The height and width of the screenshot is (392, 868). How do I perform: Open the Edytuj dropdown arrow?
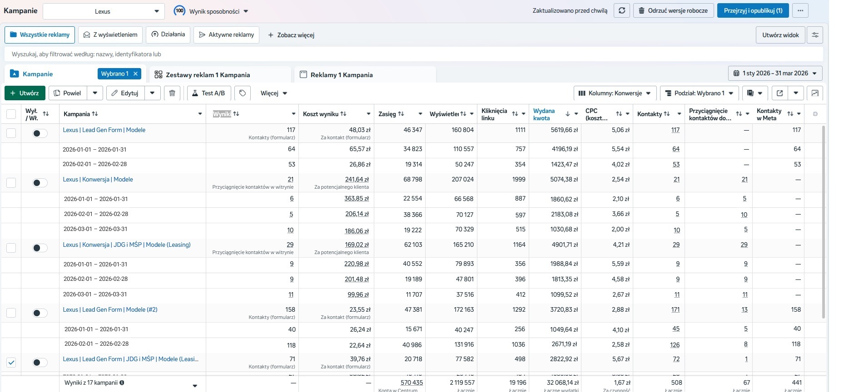click(153, 93)
